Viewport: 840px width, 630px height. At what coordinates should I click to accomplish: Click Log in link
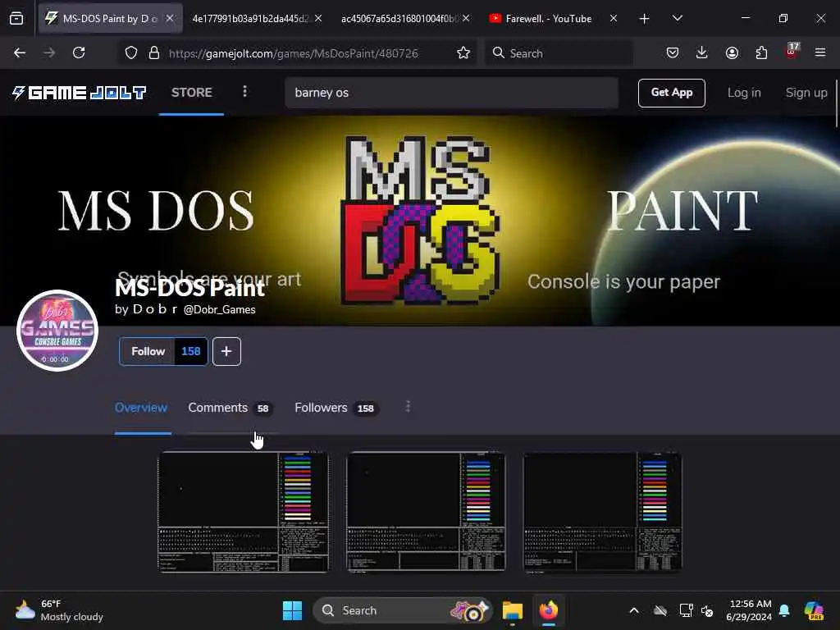tap(743, 93)
